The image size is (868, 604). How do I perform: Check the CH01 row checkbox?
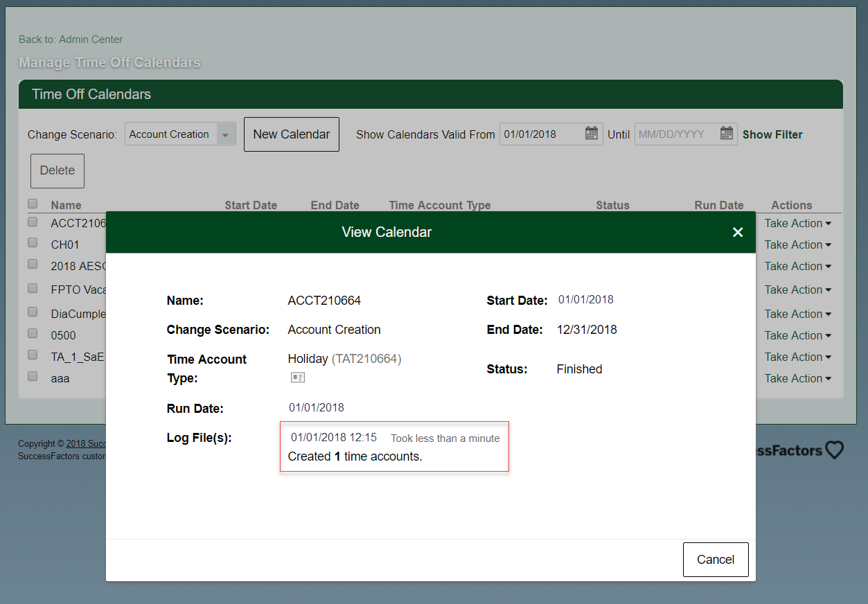33,242
